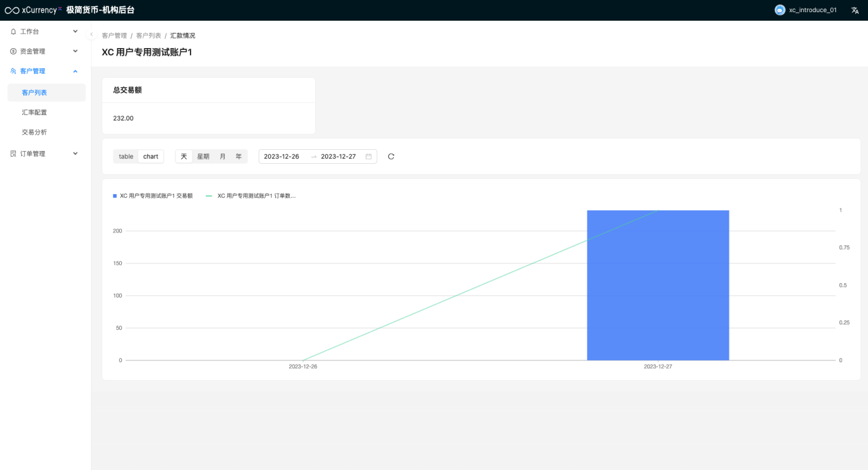Image resolution: width=868 pixels, height=470 pixels.
Task: Click the coin icon beside 资金管理
Action: (x=13, y=52)
